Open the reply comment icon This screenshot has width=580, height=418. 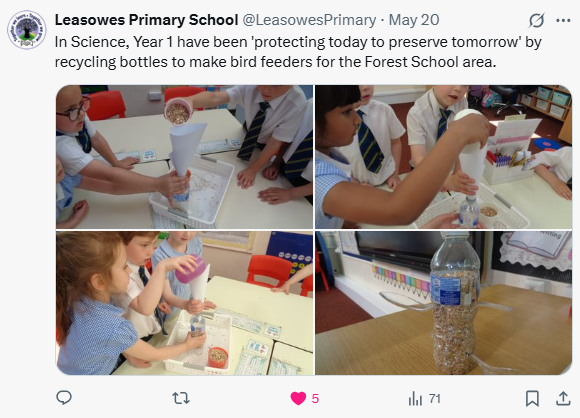pyautogui.click(x=64, y=398)
